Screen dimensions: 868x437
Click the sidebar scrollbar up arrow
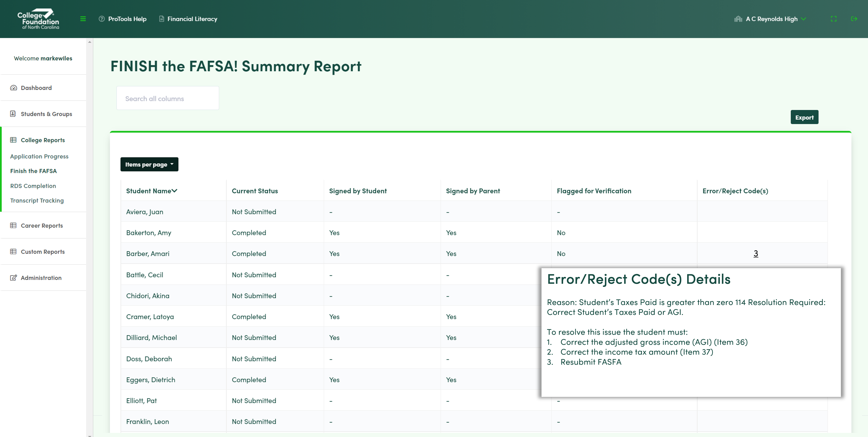coord(90,42)
